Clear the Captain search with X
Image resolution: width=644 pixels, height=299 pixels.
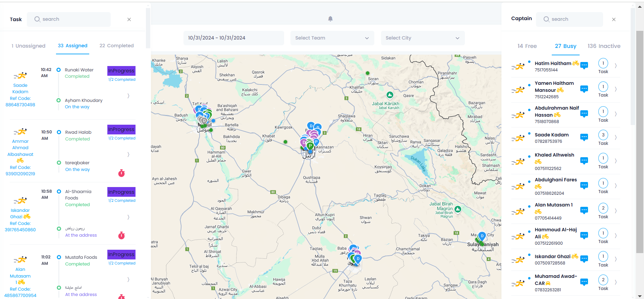point(614,19)
